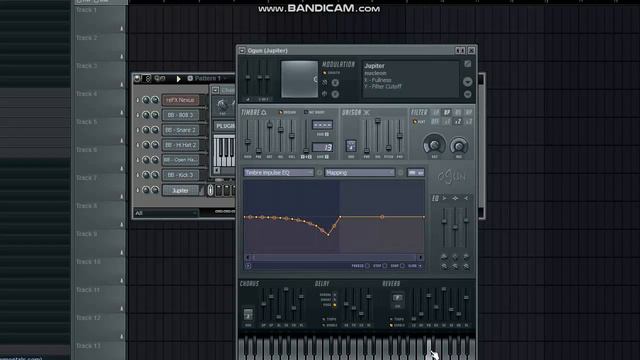Viewport: 640px width, 360px height.
Task: Click the Jupiter channel select indicator
Action: click(210, 190)
